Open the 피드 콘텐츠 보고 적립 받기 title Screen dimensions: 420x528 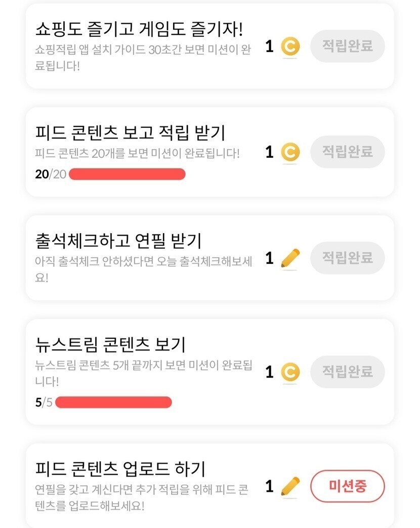click(131, 133)
